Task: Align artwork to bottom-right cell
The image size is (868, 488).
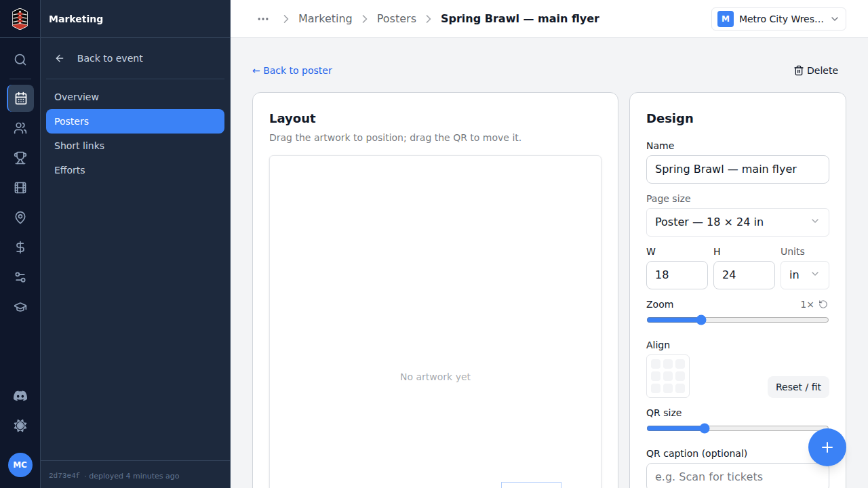Action: tap(680, 388)
